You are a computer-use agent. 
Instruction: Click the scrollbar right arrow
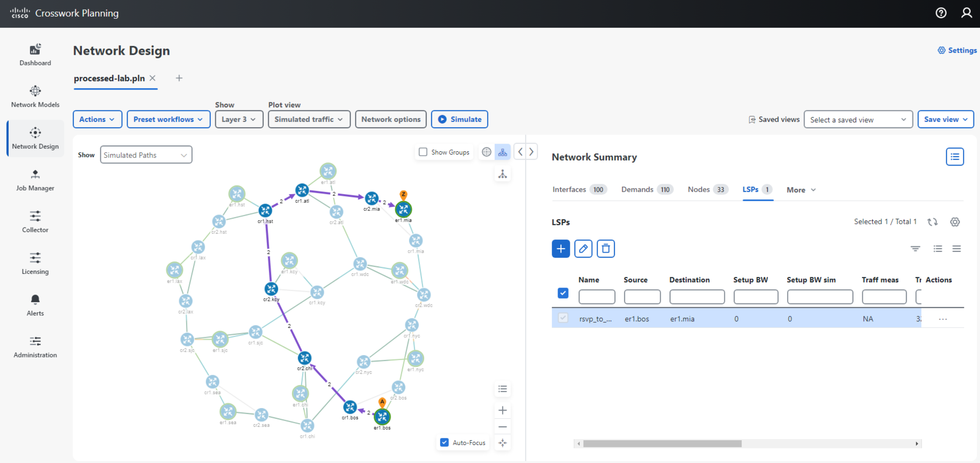pyautogui.click(x=917, y=444)
